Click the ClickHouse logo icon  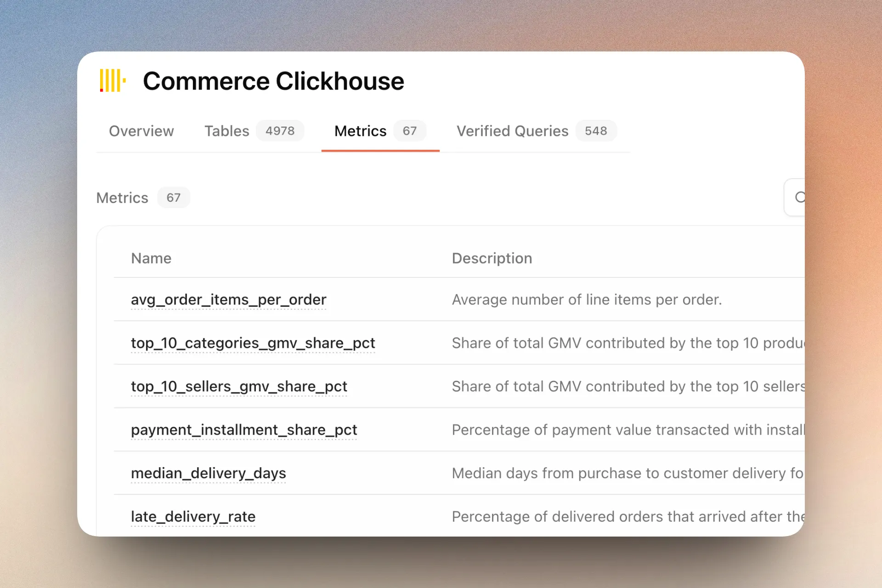point(113,80)
